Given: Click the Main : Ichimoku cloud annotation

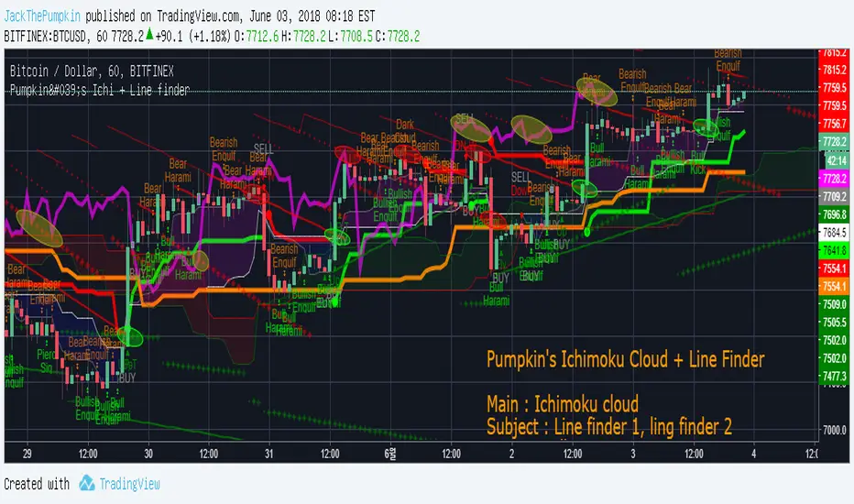Looking at the screenshot, I should (x=563, y=404).
